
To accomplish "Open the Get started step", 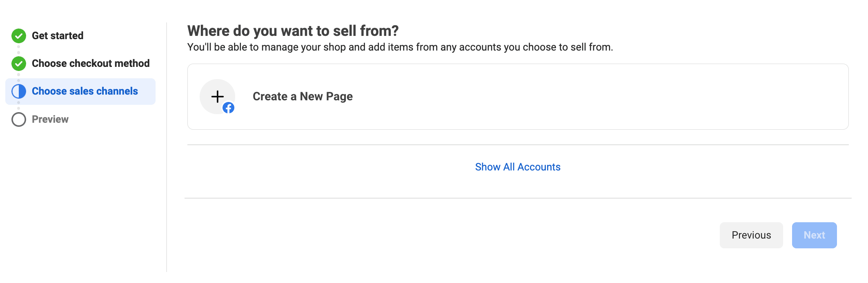I will (58, 36).
